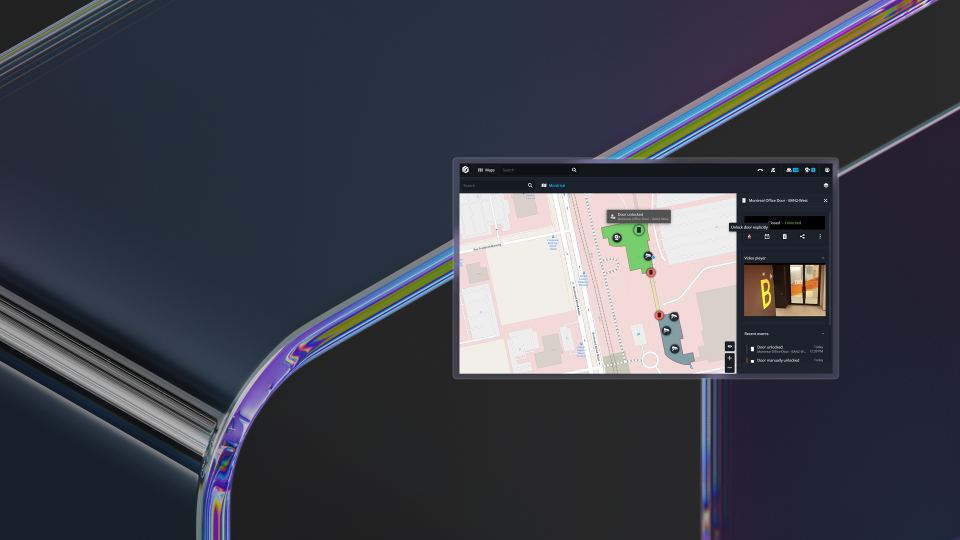Collapse the Recent events section
This screenshot has height=540, width=960.
pos(823,333)
